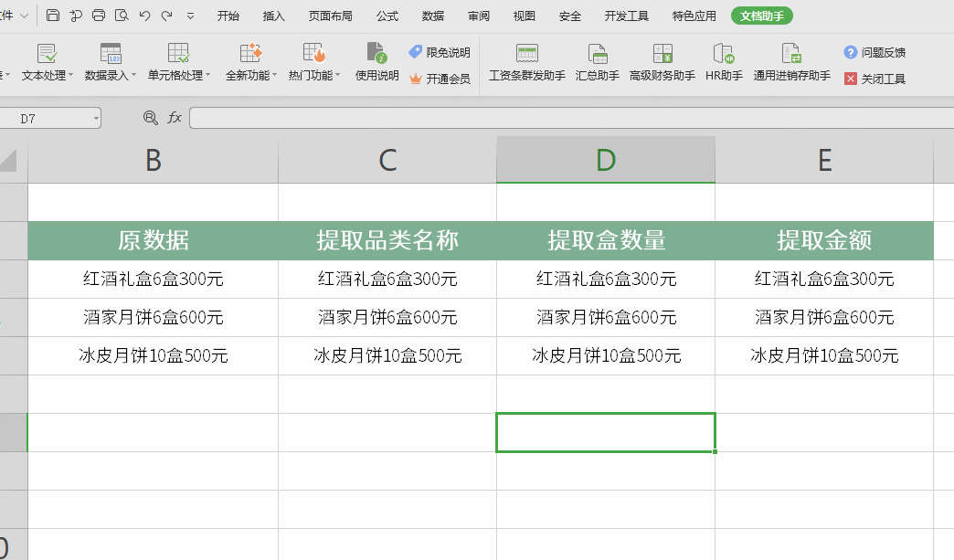Open the 单元格处理 tool icon

pos(178,54)
